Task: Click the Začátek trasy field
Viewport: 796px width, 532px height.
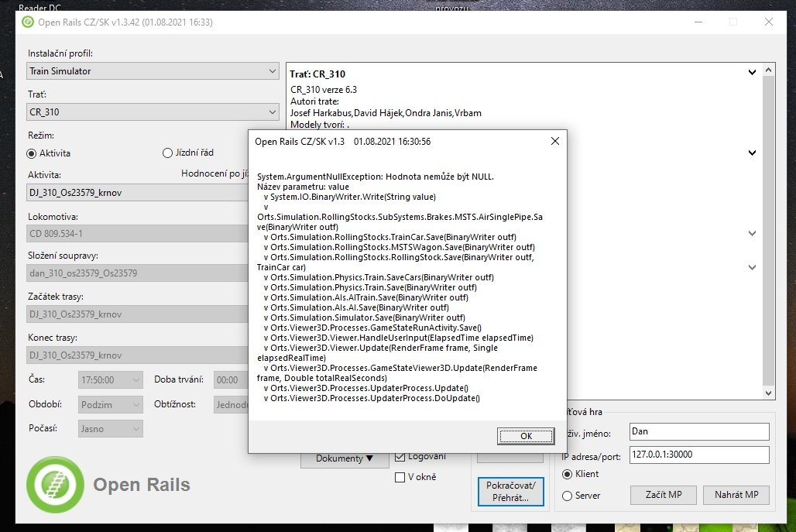Action: point(137,314)
